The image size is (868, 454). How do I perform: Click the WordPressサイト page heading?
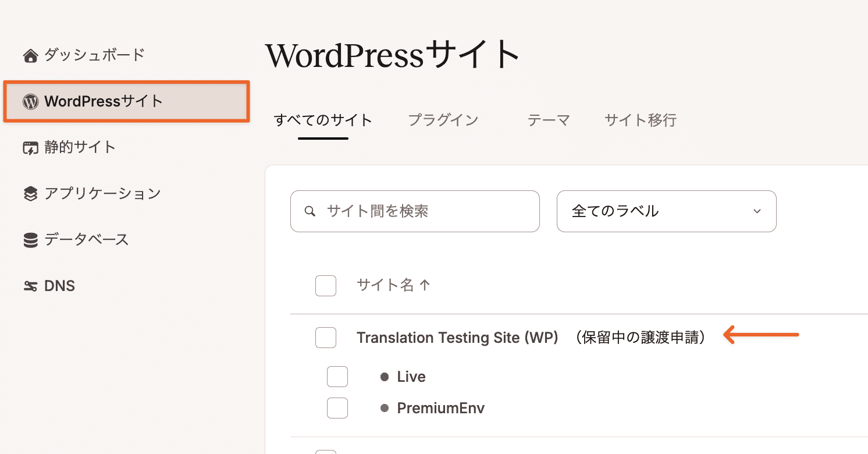tap(393, 55)
